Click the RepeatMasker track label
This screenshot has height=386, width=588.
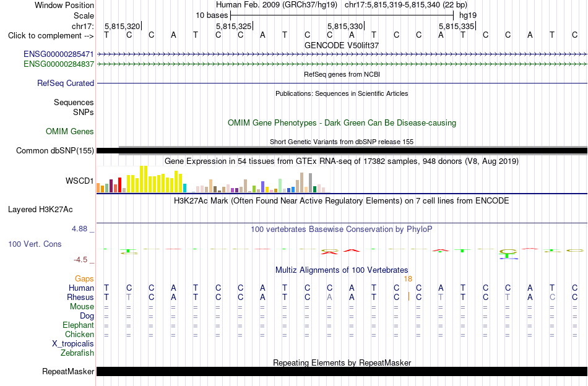68,371
